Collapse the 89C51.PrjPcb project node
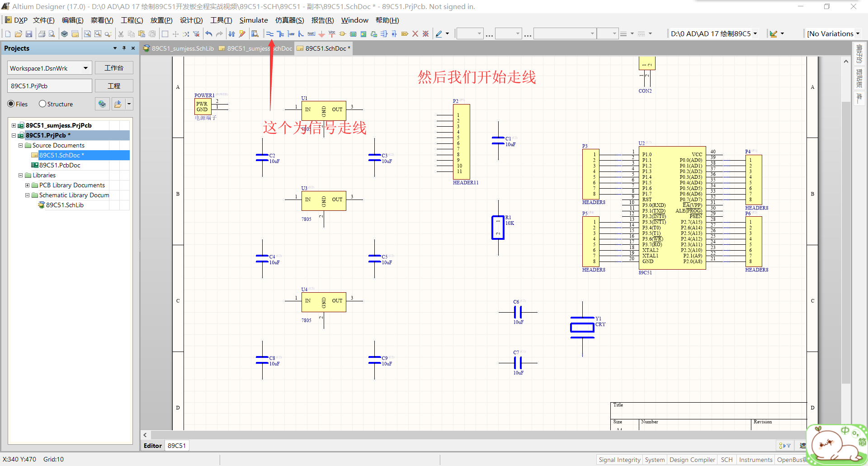The width and height of the screenshot is (868, 466). point(14,135)
